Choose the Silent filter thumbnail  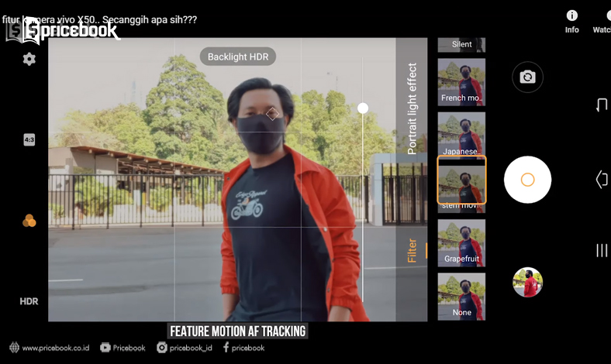coord(461,45)
